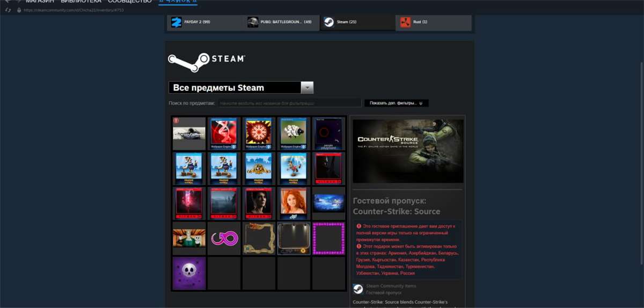This screenshot has width=644, height=308.
Task: Click the Steam (21) inventory tab
Action: [x=357, y=22]
